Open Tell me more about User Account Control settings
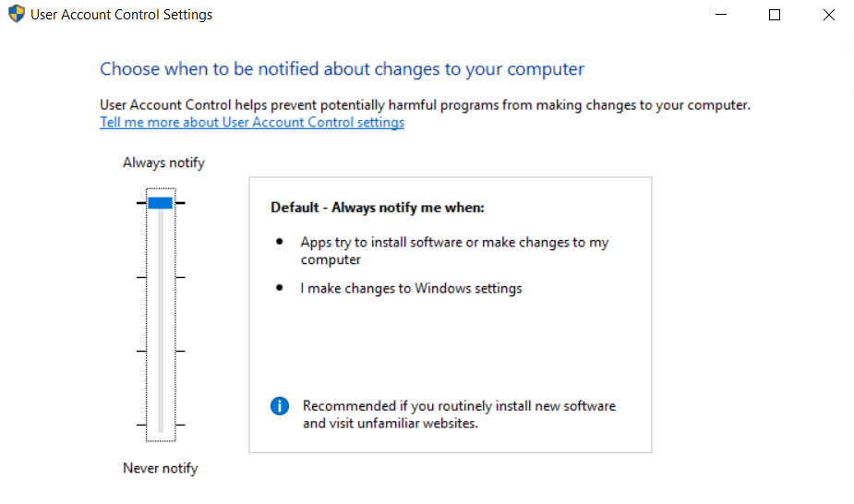854x504 pixels. 252,123
